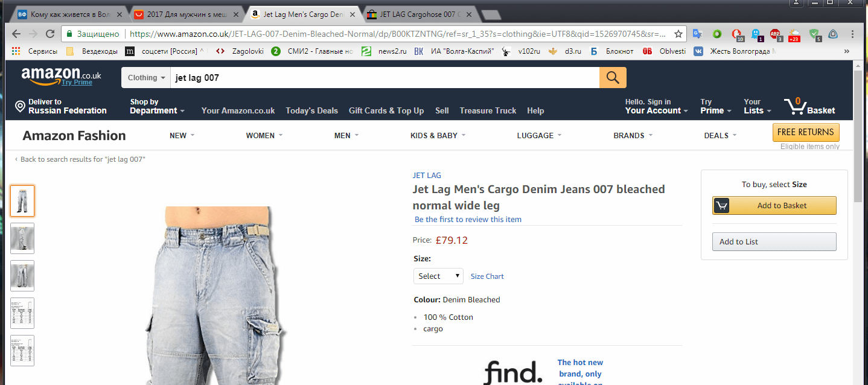868x385 pixels.
Task: Expand the MEN fashion menu
Action: (x=346, y=136)
